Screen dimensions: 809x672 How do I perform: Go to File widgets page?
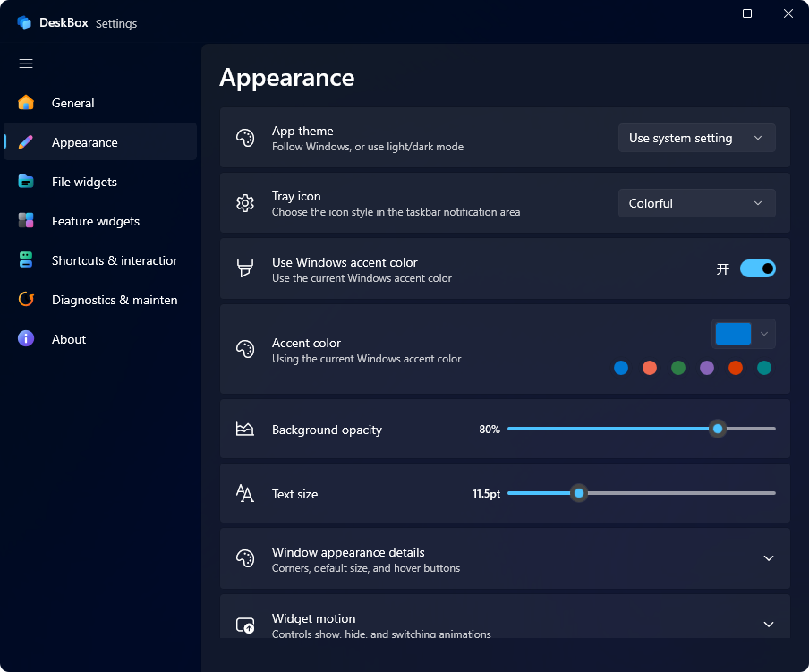click(x=100, y=182)
